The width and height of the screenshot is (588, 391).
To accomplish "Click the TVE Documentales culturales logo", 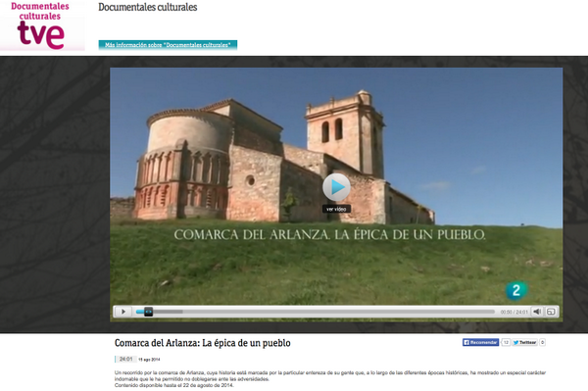I will click(42, 25).
